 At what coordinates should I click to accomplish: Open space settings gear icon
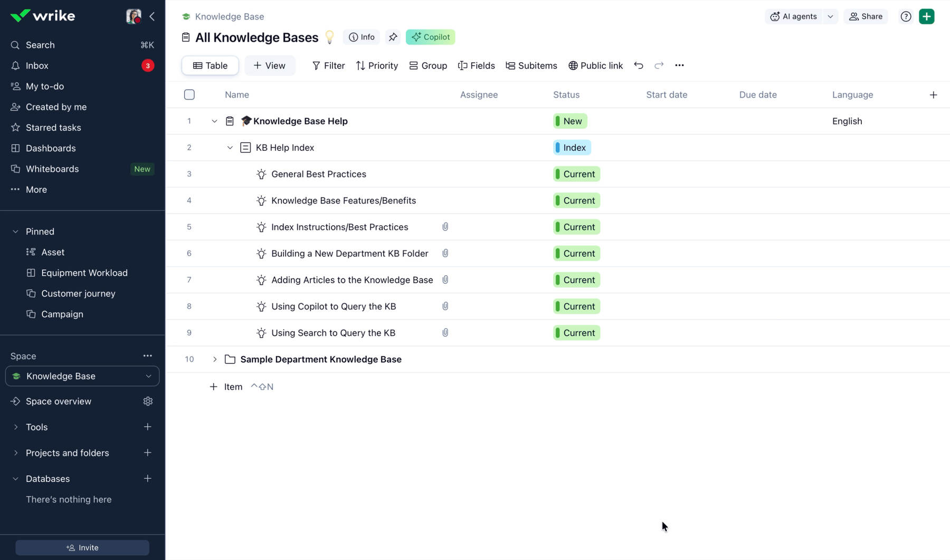[x=148, y=401]
